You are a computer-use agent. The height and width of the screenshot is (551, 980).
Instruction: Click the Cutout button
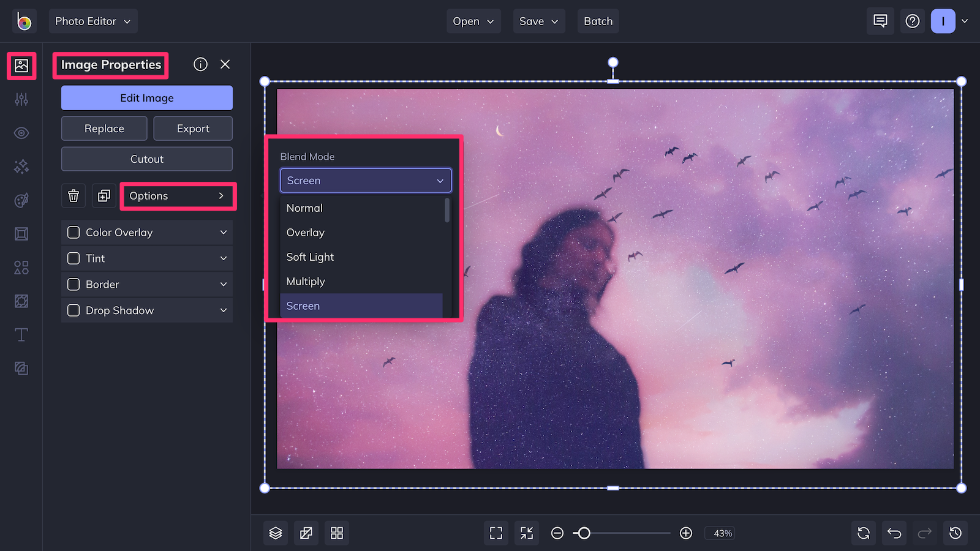coord(146,159)
